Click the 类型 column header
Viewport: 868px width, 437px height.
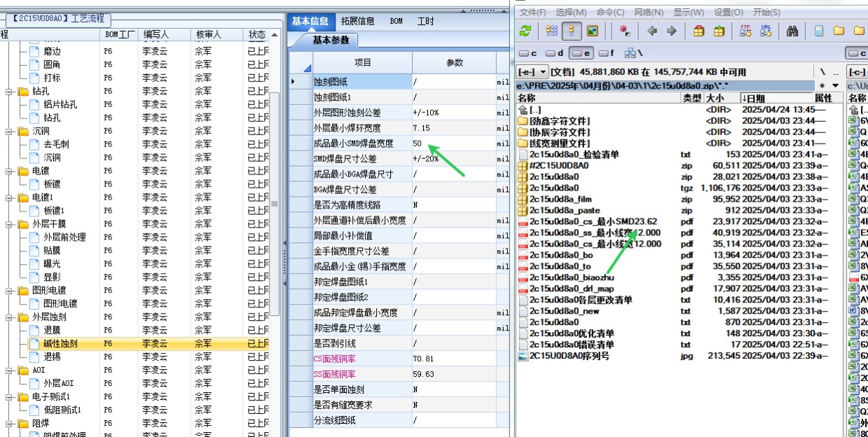pyautogui.click(x=693, y=99)
